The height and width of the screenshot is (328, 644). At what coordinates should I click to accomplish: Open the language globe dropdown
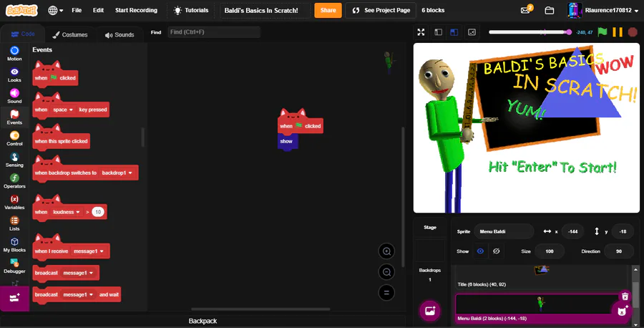pos(55,10)
